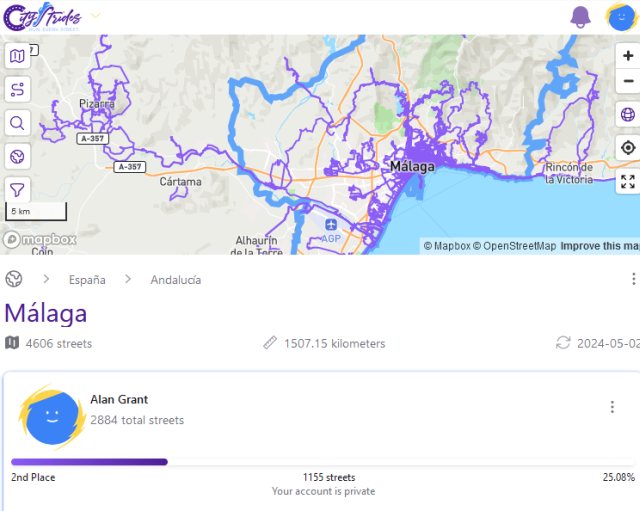Click the Rincón de la Victoria label
Image resolution: width=640 pixels, height=511 pixels.
(x=569, y=173)
